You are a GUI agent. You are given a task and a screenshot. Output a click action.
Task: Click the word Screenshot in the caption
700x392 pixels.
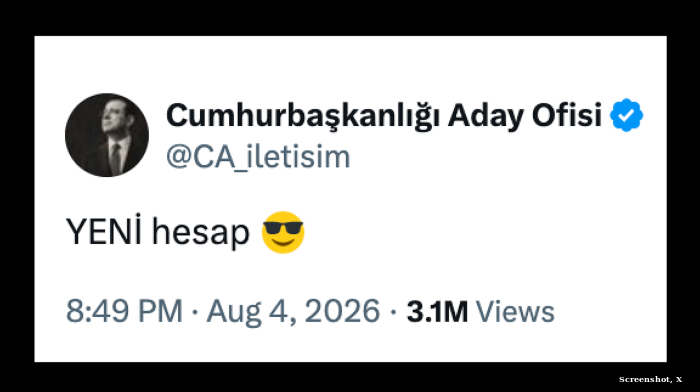pos(645,379)
